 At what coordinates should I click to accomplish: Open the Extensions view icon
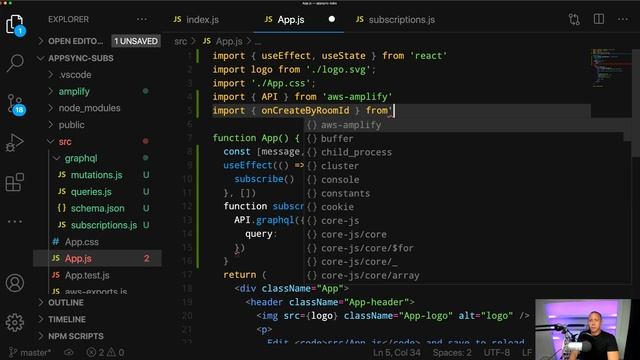(x=15, y=182)
